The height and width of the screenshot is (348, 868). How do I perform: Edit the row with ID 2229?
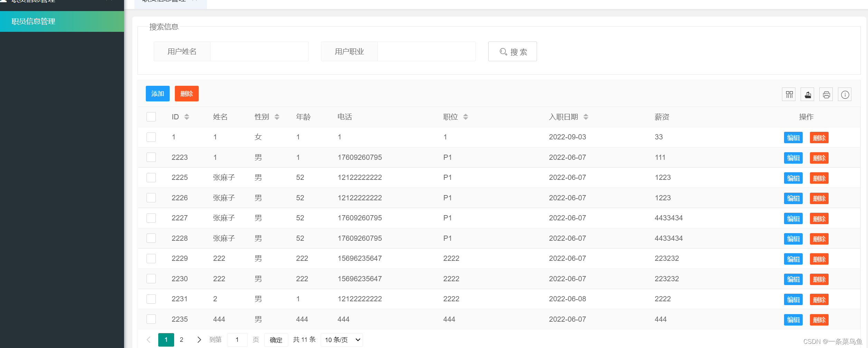click(x=793, y=259)
